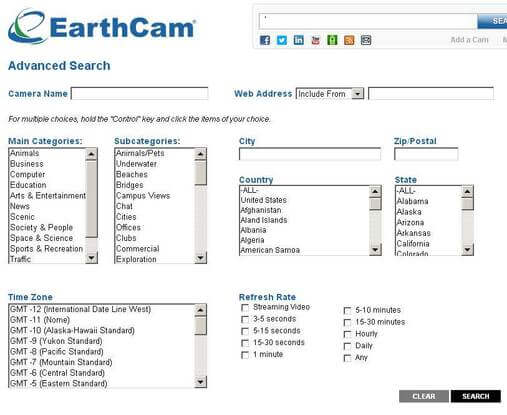Click the orange RSS feed icon

coord(349,40)
